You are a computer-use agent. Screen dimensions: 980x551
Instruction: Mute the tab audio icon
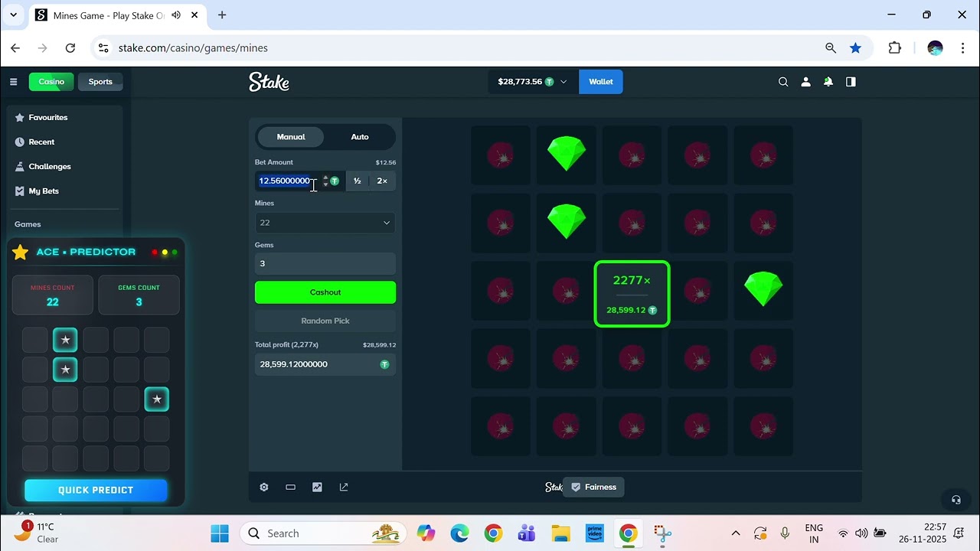(177, 15)
